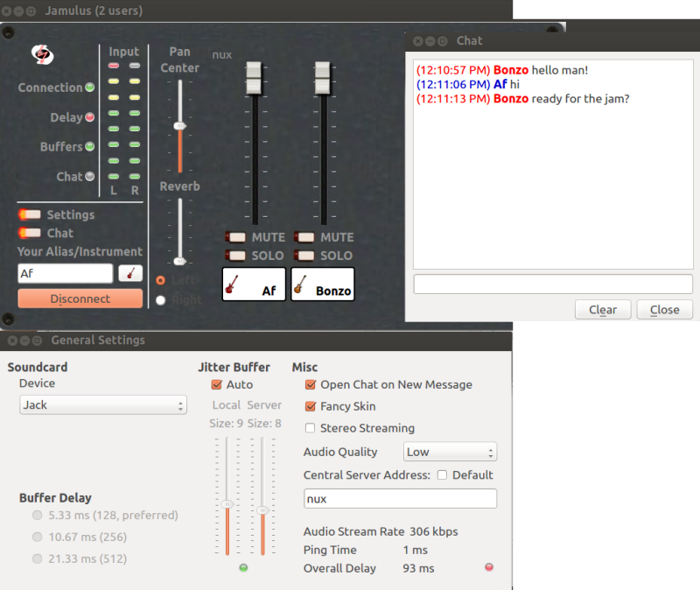
Task: Click the Disconnect button
Action: [80, 299]
